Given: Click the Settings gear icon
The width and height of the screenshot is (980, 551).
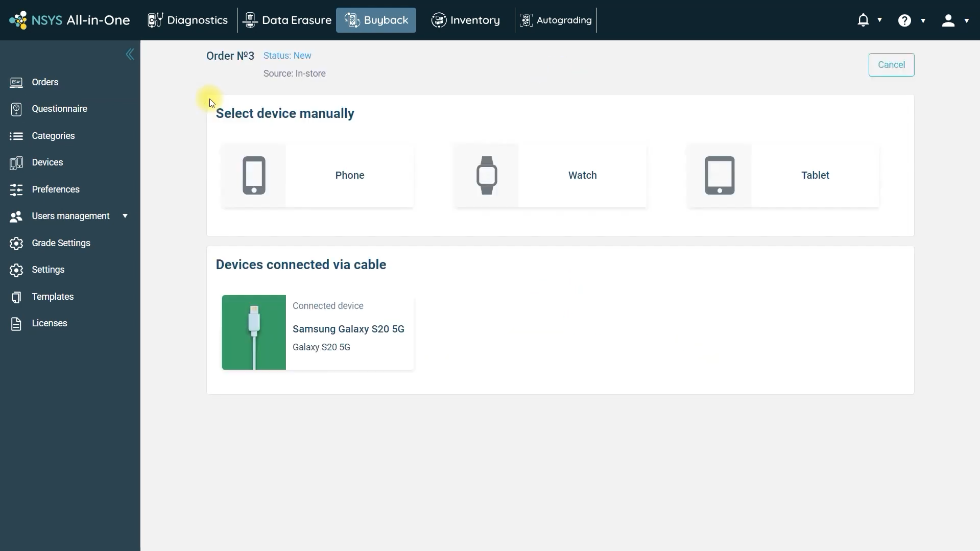Looking at the screenshot, I should tap(16, 270).
